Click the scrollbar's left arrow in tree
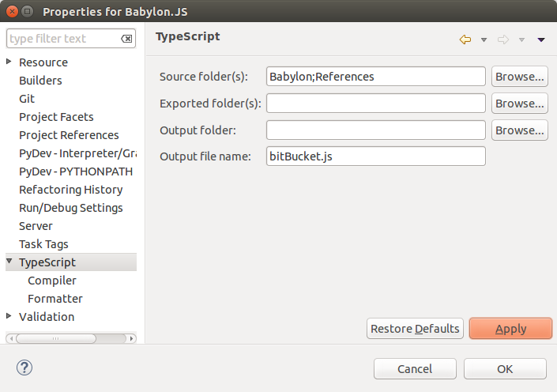The image size is (557, 392). [11, 338]
